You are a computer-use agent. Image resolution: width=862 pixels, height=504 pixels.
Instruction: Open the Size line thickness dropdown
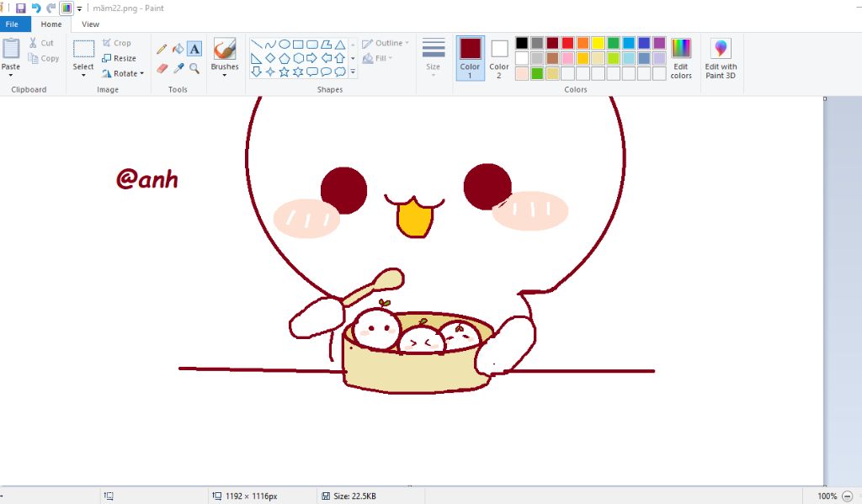434,58
